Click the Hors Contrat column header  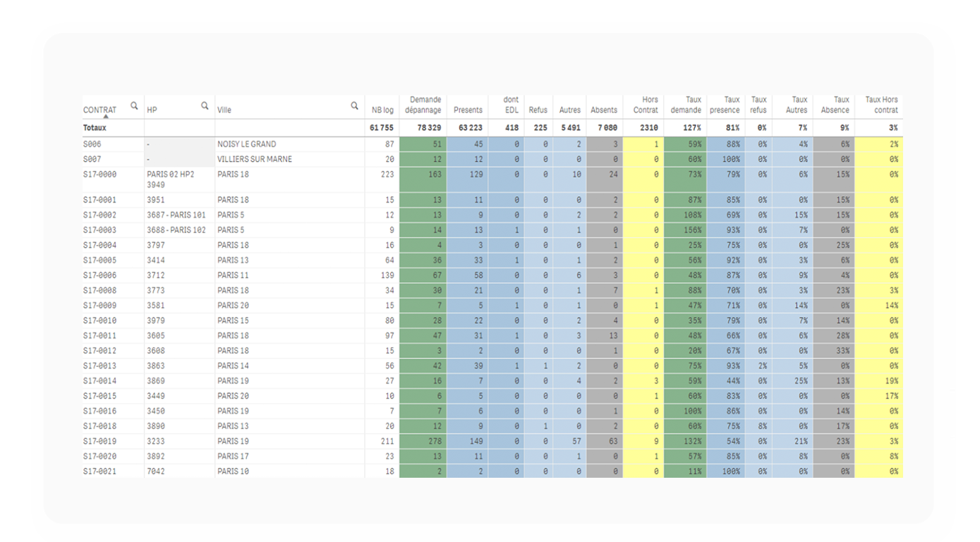point(646,105)
